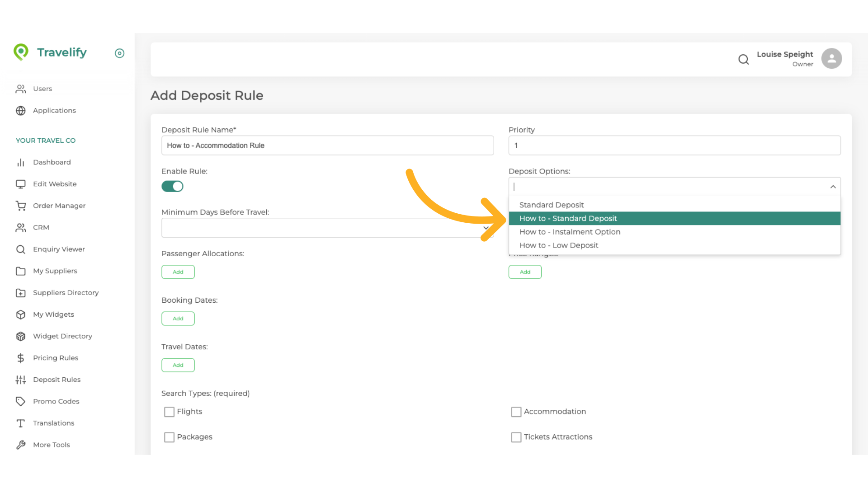Click the Louise Speight avatar

point(831,58)
